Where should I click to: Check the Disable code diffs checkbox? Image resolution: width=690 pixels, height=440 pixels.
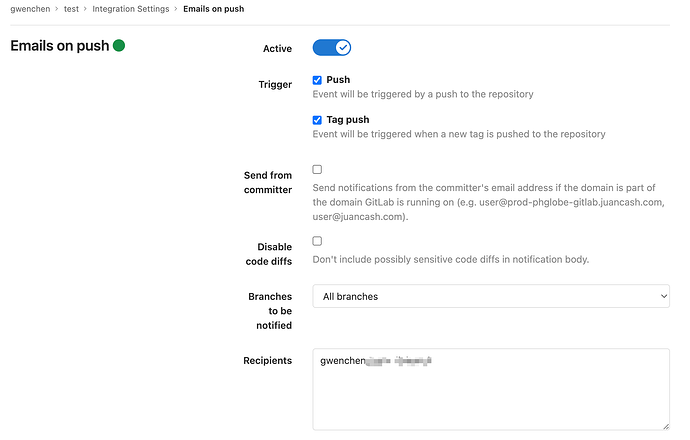tap(317, 241)
